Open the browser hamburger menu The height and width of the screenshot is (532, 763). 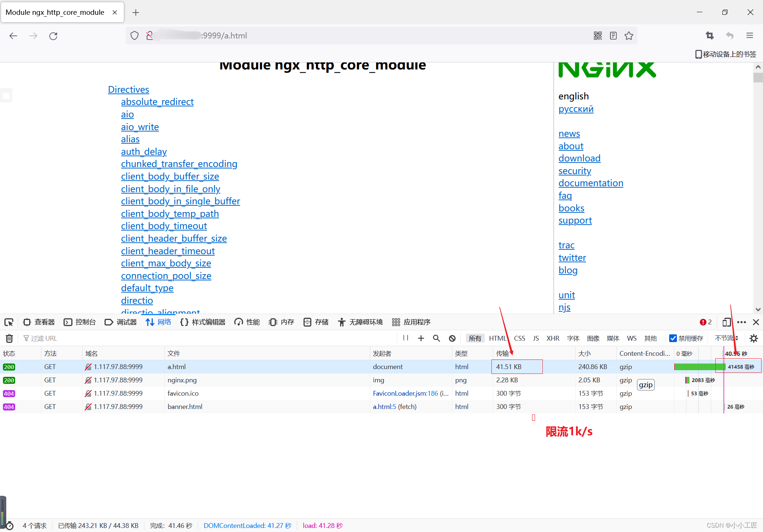click(x=749, y=35)
